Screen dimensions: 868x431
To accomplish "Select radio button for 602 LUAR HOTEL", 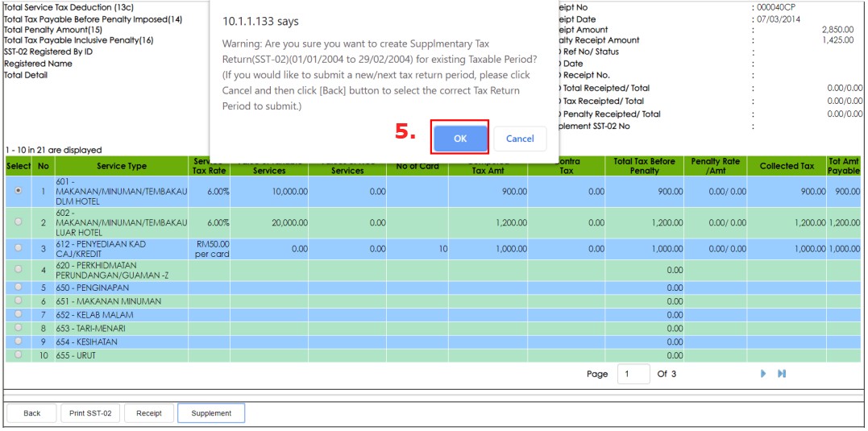I will pos(19,222).
